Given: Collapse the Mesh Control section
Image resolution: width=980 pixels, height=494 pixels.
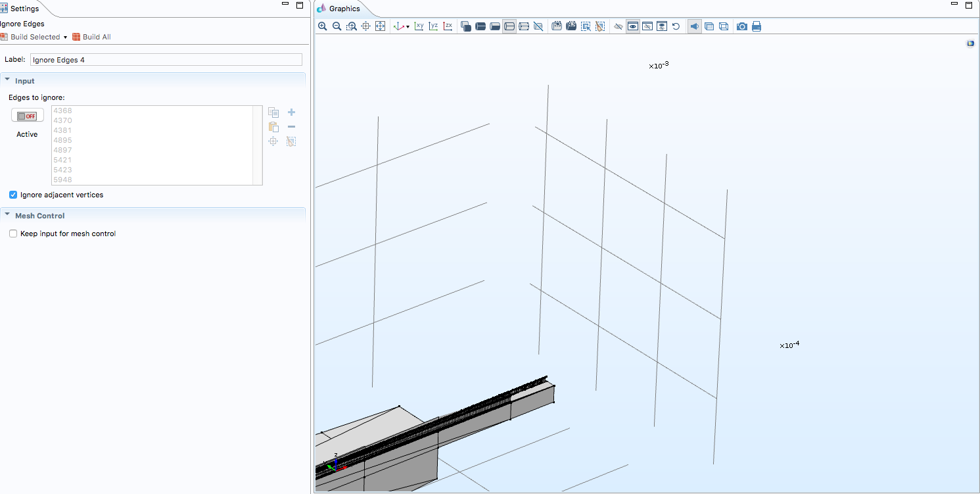Looking at the screenshot, I should coord(7,215).
